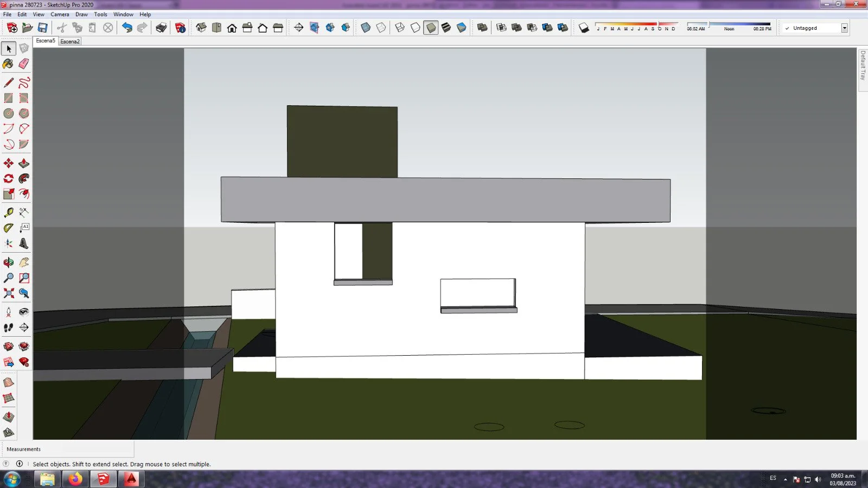This screenshot has height=488, width=868.
Task: Activate the Scale tool
Action: click(x=9, y=194)
